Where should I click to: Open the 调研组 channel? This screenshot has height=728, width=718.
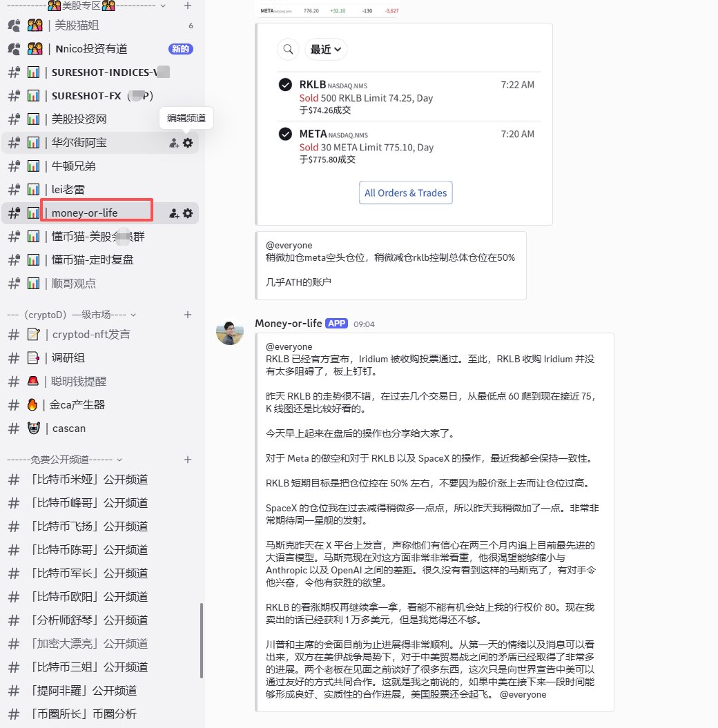(x=100, y=358)
